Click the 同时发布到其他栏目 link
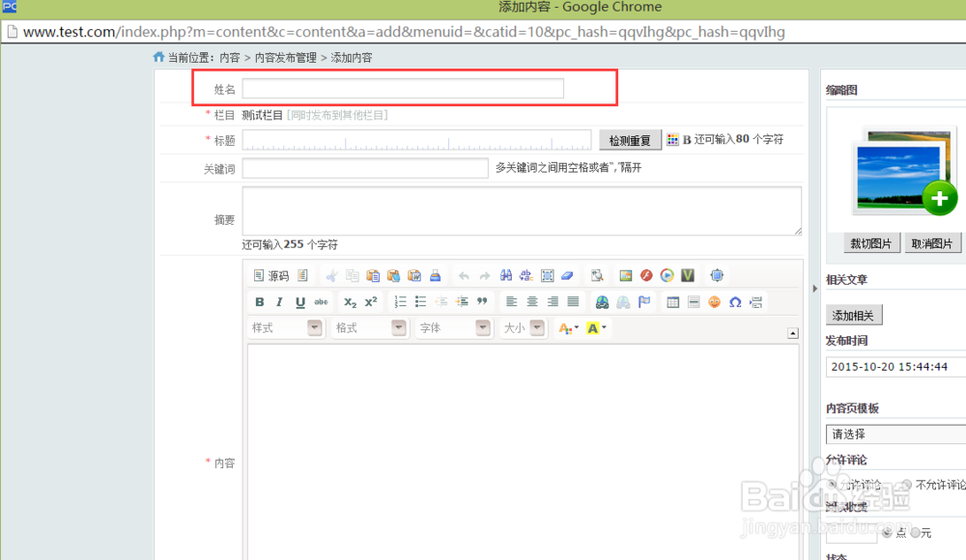 pyautogui.click(x=337, y=115)
